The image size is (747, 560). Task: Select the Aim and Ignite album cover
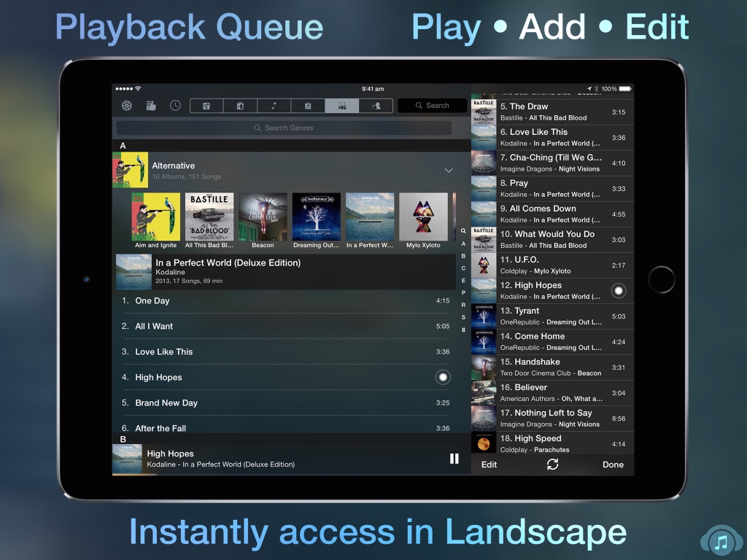156,217
